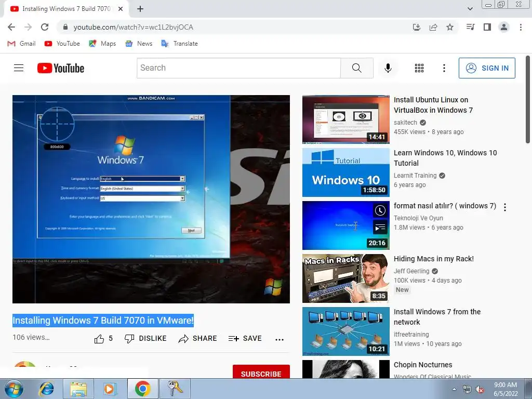Bookmark this page with the star
Viewport: 532px width, 399px height.
coord(450,27)
